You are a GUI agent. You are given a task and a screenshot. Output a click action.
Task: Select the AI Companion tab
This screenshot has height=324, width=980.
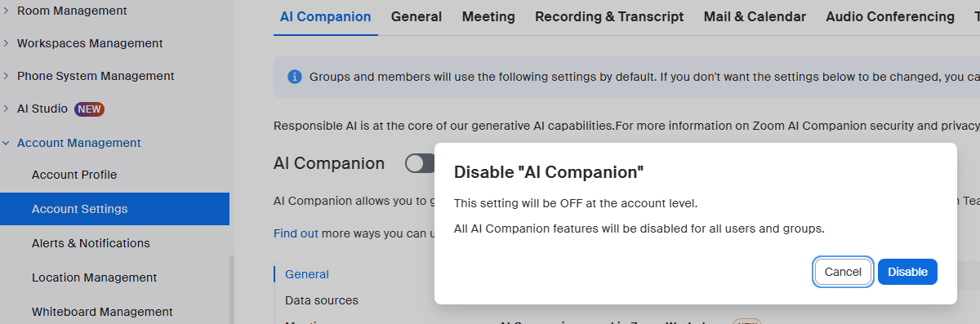(325, 16)
